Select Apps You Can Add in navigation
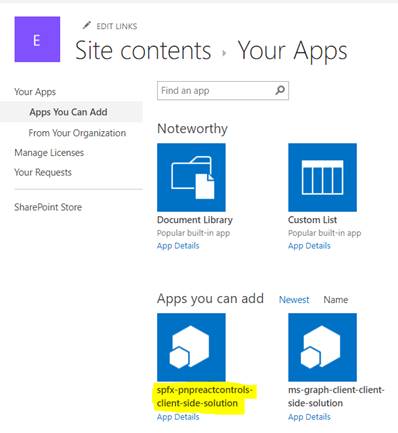 point(68,112)
